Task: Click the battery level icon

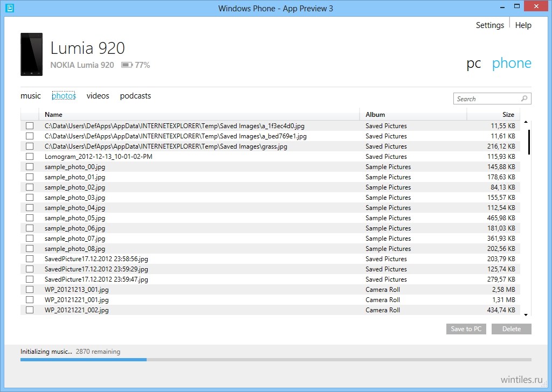Action: coord(127,65)
